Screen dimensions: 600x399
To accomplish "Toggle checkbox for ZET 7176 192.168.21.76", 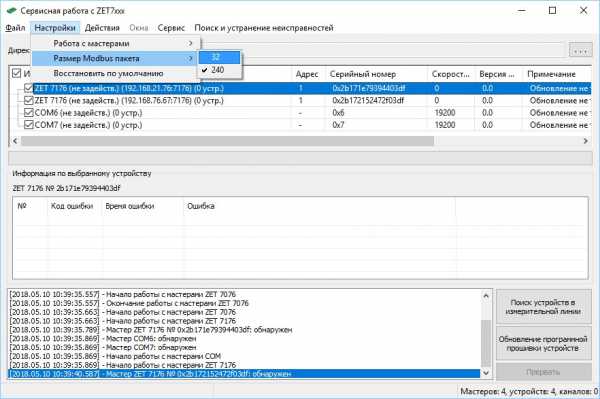I will tap(29, 88).
